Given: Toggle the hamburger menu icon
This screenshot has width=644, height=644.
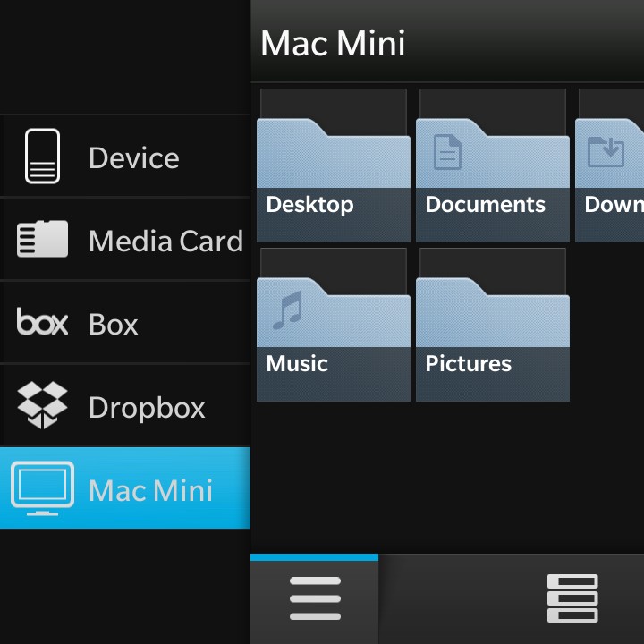Looking at the screenshot, I should 315,598.
